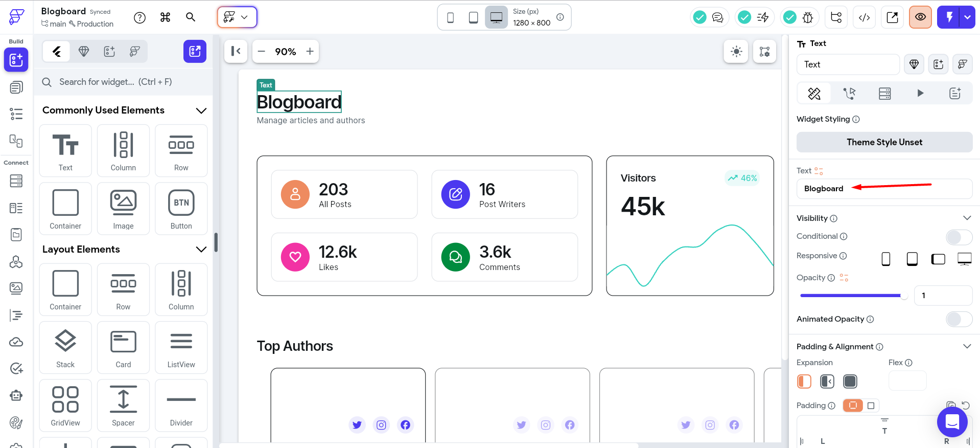980x448 pixels.
Task: Switch to the Actions tab in properties panel
Action: point(849,93)
